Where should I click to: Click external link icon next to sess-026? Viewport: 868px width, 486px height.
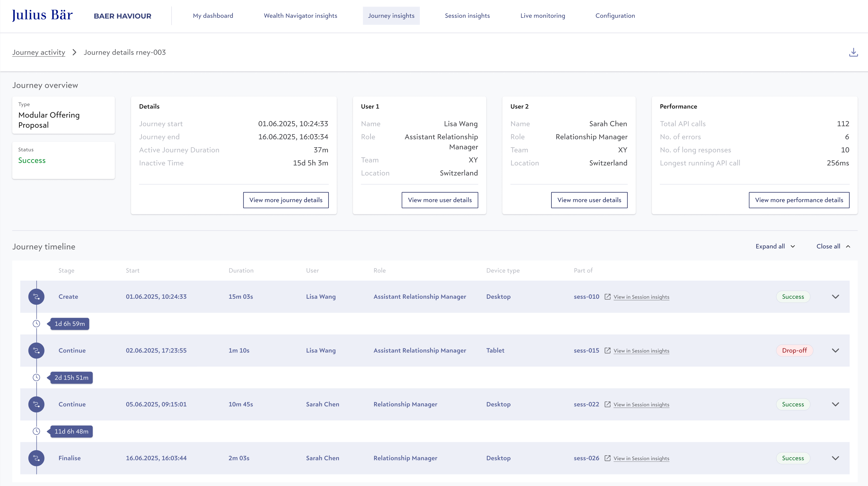point(607,458)
